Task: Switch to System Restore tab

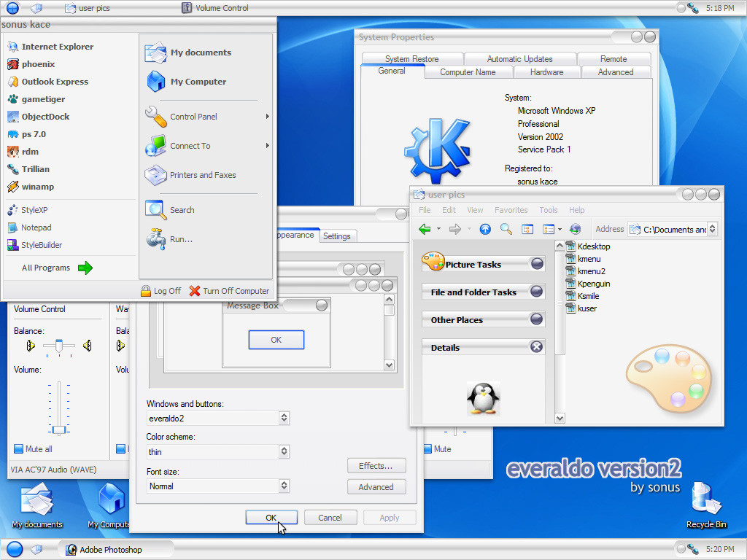Action: tap(412, 59)
